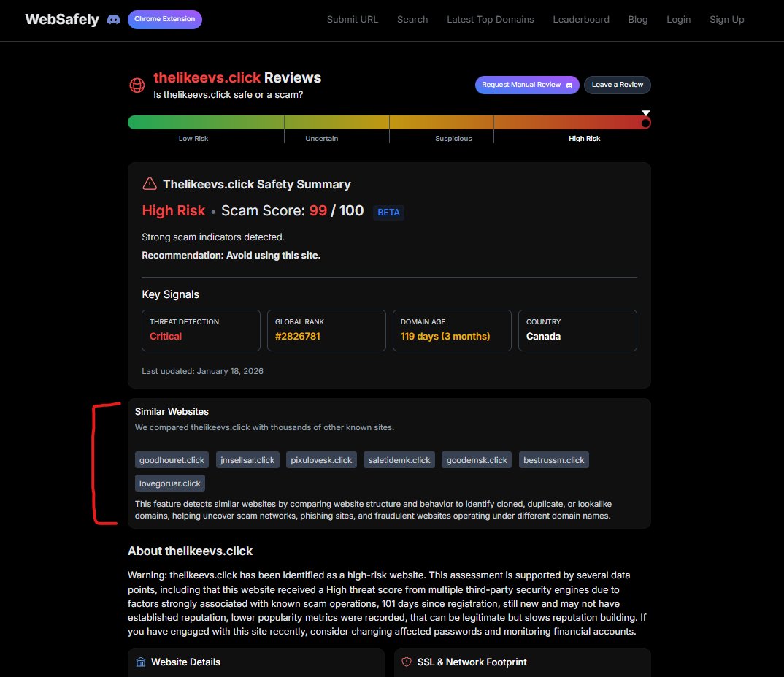Click the BETA badge
Image resolution: width=784 pixels, height=677 pixels.
click(x=388, y=213)
